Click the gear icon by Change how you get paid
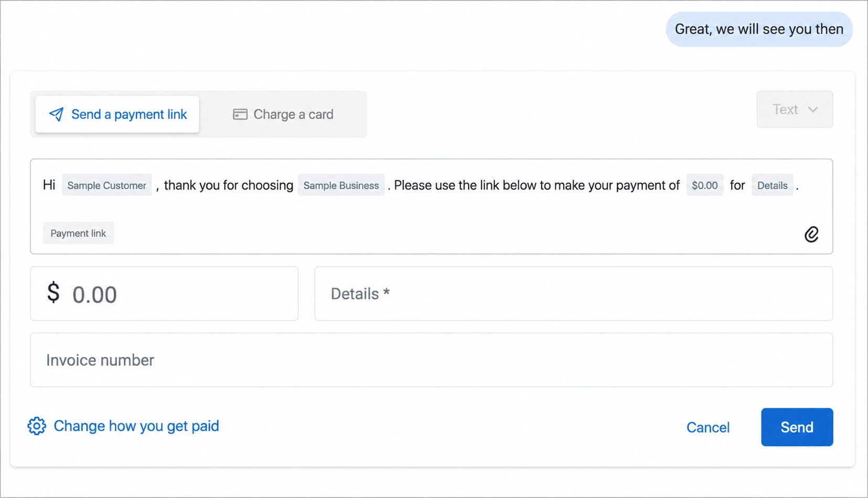This screenshot has width=868, height=498. tap(37, 426)
